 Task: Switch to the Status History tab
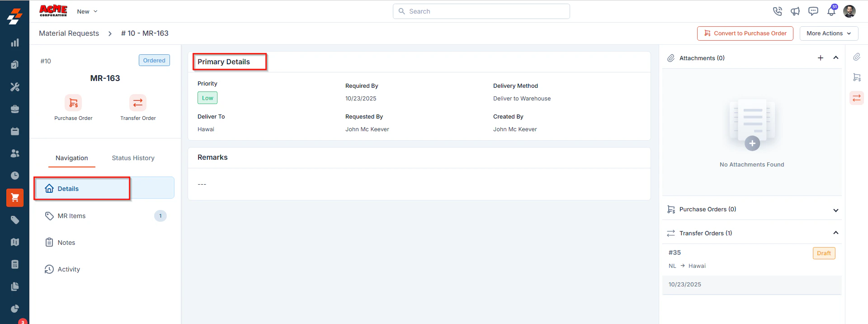pos(133,158)
